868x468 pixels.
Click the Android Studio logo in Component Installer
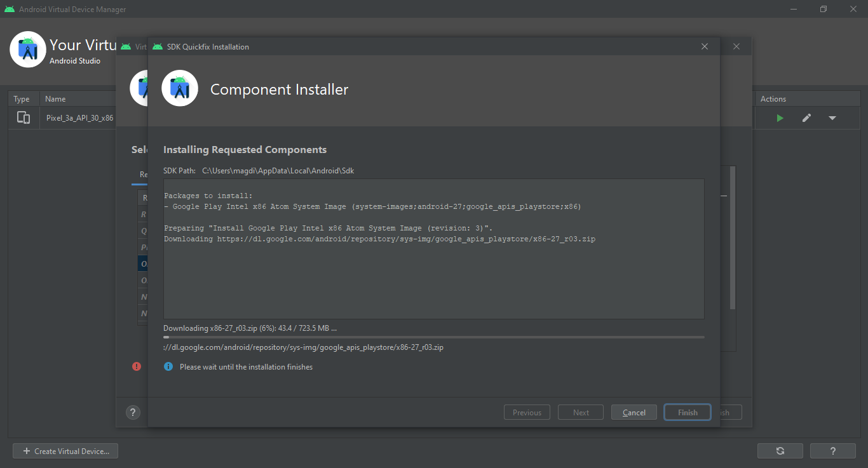[180, 88]
